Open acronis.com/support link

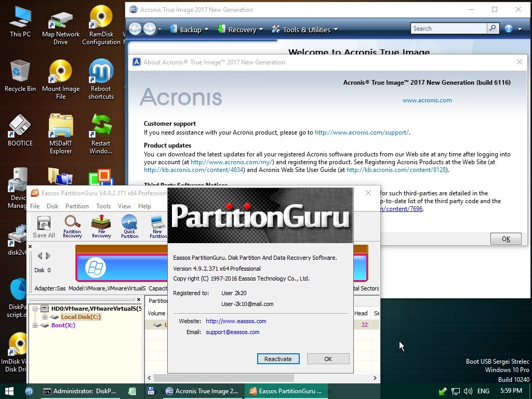click(362, 132)
